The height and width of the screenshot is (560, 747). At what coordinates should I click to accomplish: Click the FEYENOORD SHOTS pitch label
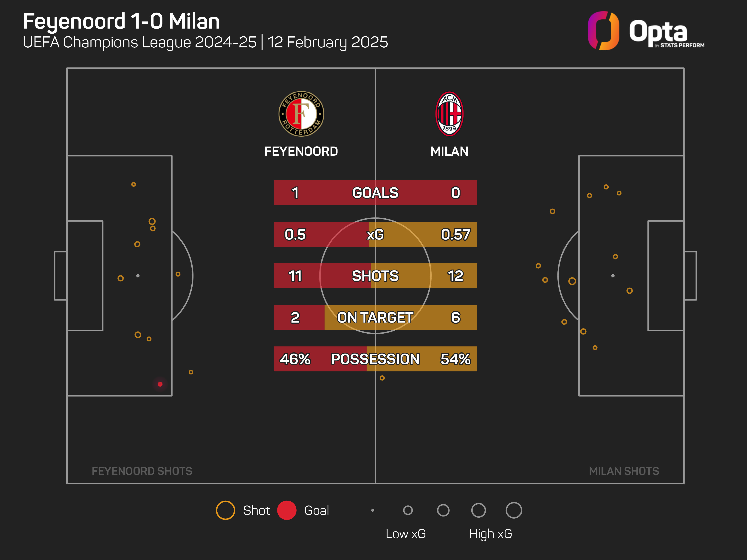pyautogui.click(x=142, y=471)
